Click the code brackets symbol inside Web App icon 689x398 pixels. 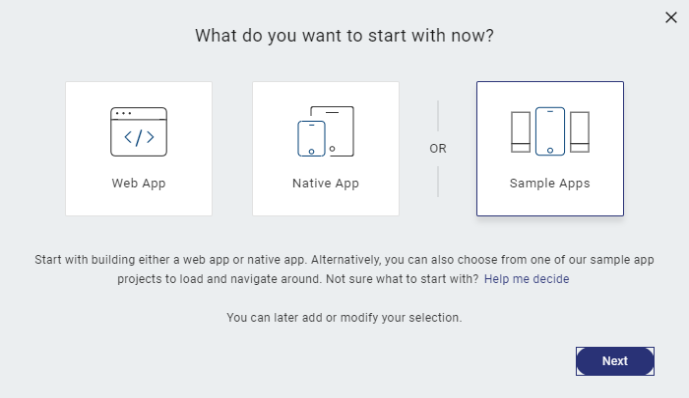tap(139, 137)
